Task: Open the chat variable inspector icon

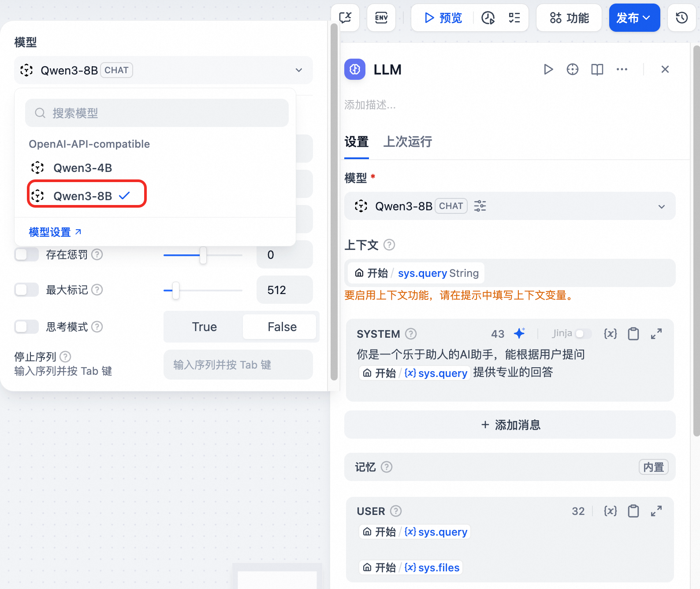Action: [345, 18]
